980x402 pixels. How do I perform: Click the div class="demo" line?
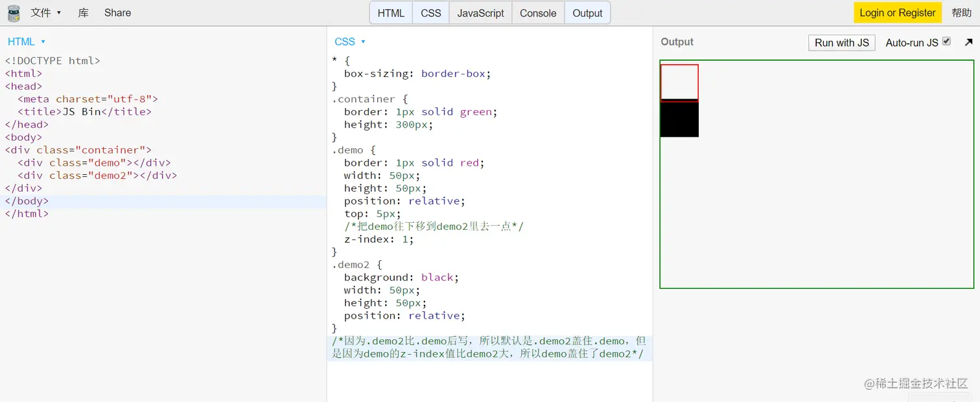94,163
